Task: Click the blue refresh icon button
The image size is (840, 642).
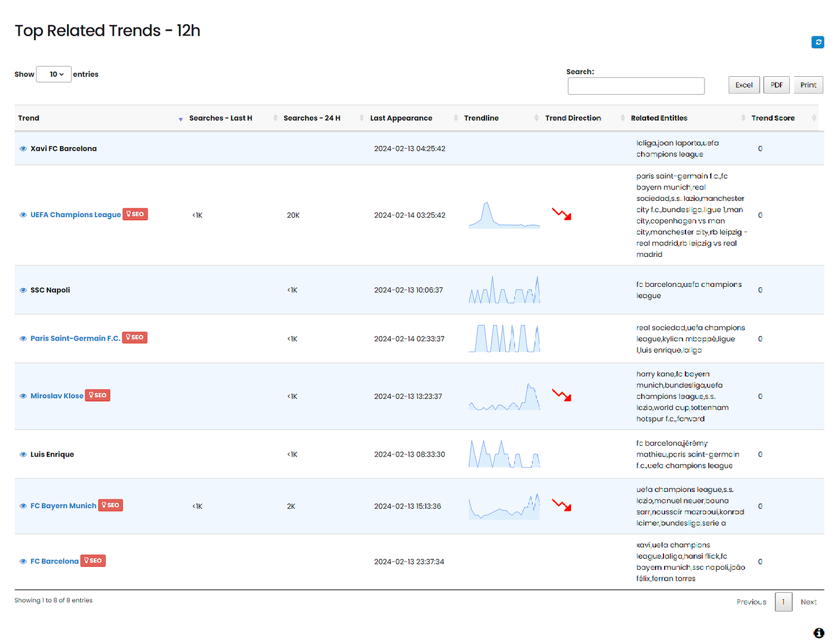Action: (817, 42)
